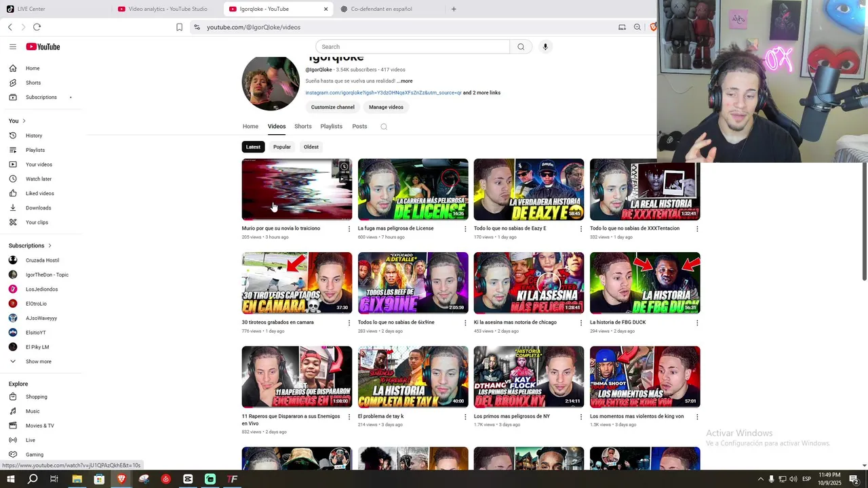Switch to channel Home tab
The height and width of the screenshot is (488, 868).
tap(250, 127)
